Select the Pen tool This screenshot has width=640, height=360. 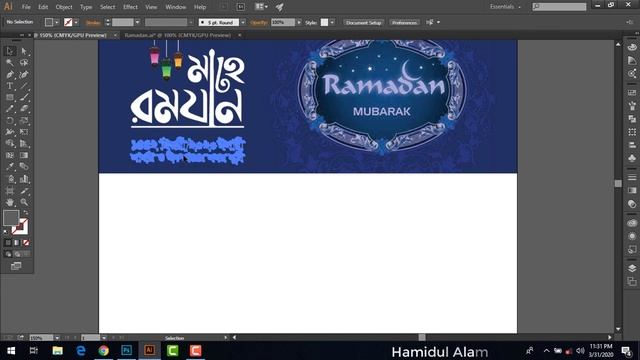click(10, 74)
